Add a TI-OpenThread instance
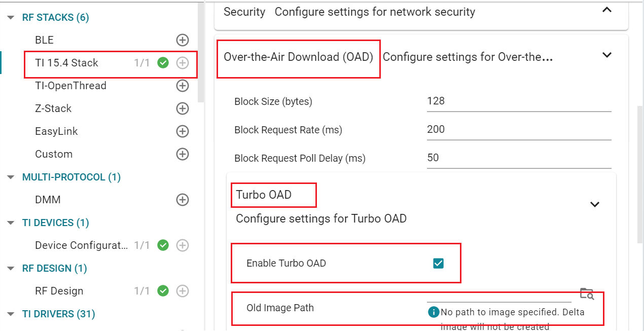 [x=182, y=86]
